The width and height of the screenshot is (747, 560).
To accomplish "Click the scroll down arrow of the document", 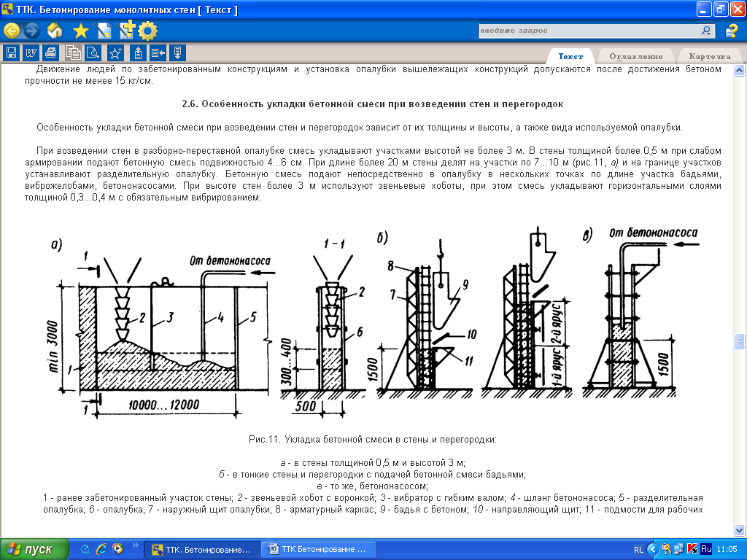I will (x=740, y=530).
